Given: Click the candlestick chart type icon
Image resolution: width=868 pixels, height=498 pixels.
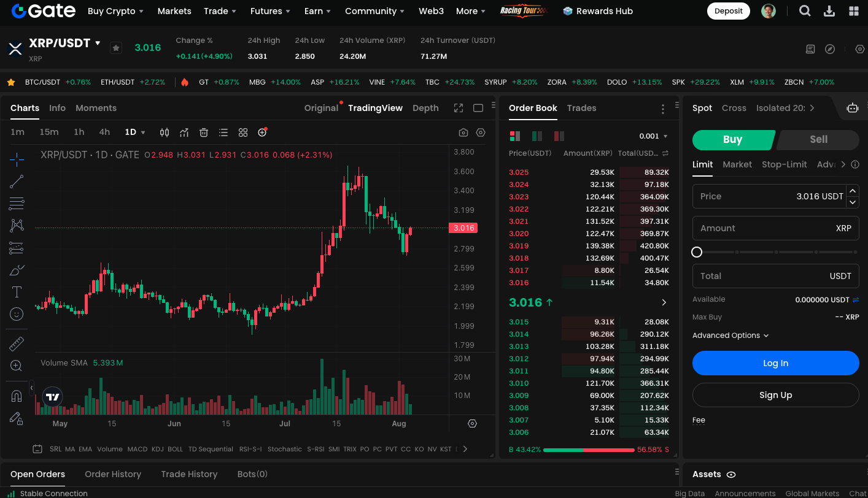Looking at the screenshot, I should pos(165,132).
